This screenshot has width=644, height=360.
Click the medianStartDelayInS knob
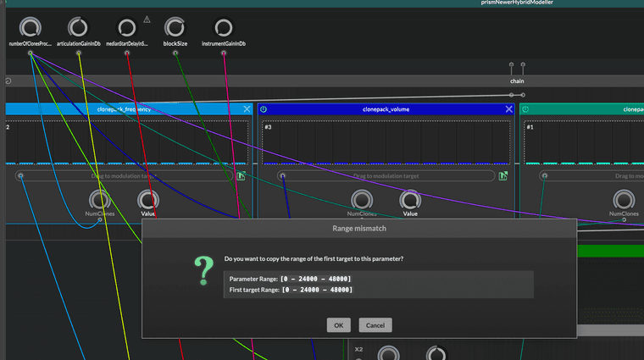click(126, 28)
